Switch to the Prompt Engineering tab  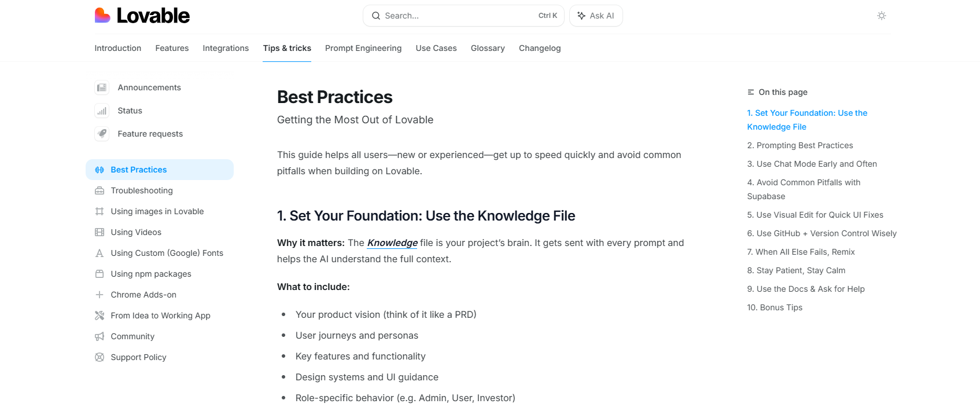363,48
